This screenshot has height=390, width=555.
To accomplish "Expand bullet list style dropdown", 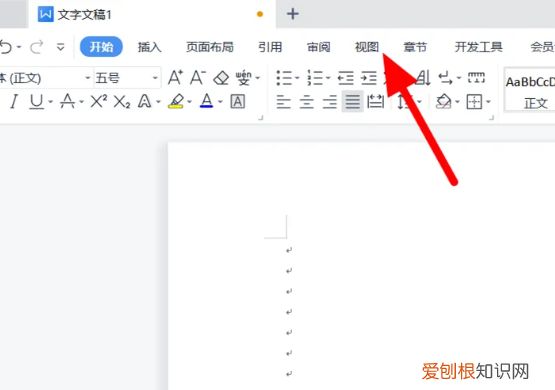I will coord(297,78).
